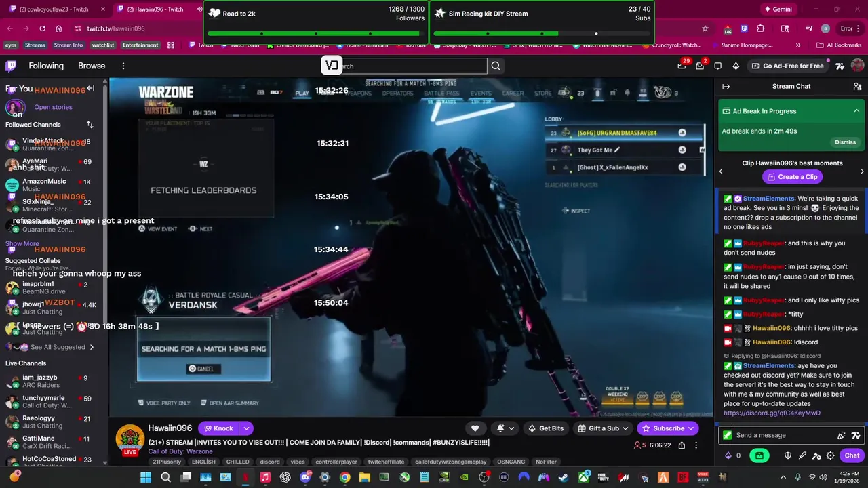Viewport: 868px width, 488px height.
Task: Collapse the Stream Chat panel
Action: pyautogui.click(x=726, y=86)
